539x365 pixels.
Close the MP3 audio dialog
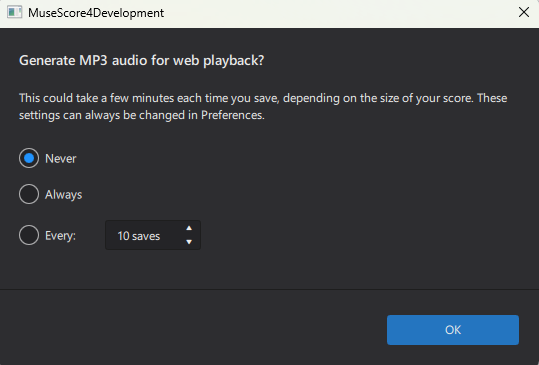[x=524, y=12]
